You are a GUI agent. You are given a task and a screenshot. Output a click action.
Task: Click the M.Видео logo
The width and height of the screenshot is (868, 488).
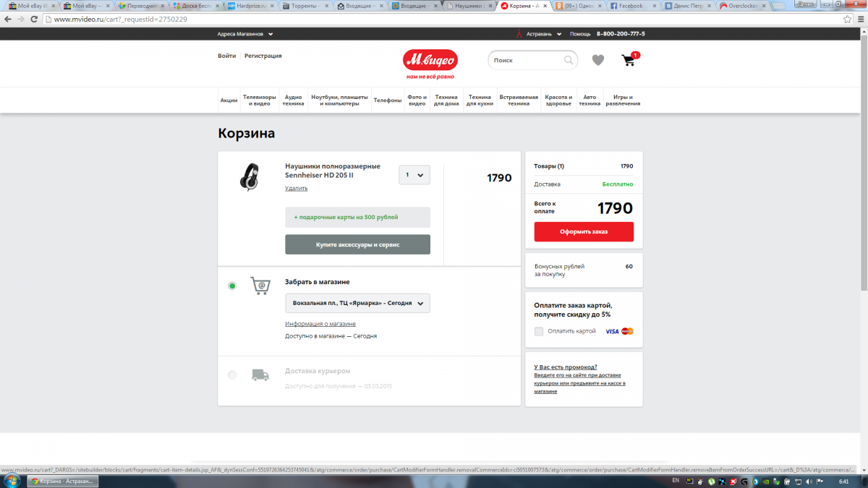click(430, 61)
